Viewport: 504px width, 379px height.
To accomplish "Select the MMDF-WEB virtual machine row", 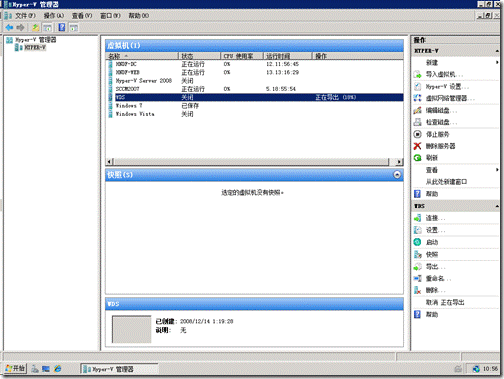I will pyautogui.click(x=254, y=72).
